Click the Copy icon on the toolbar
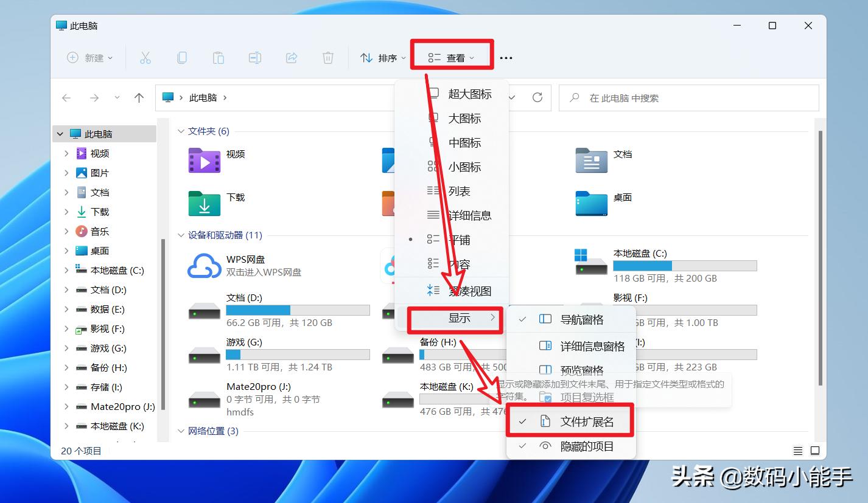 click(x=181, y=57)
